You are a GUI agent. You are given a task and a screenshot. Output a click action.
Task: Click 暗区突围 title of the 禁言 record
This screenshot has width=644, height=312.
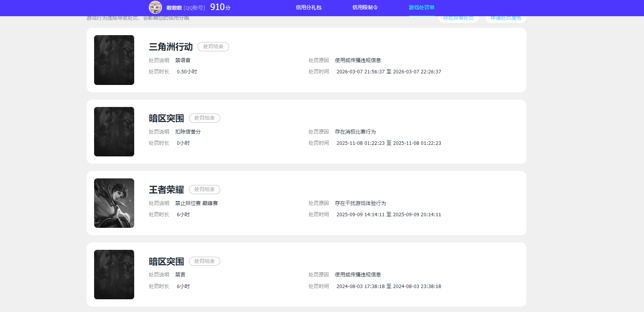[x=167, y=261]
